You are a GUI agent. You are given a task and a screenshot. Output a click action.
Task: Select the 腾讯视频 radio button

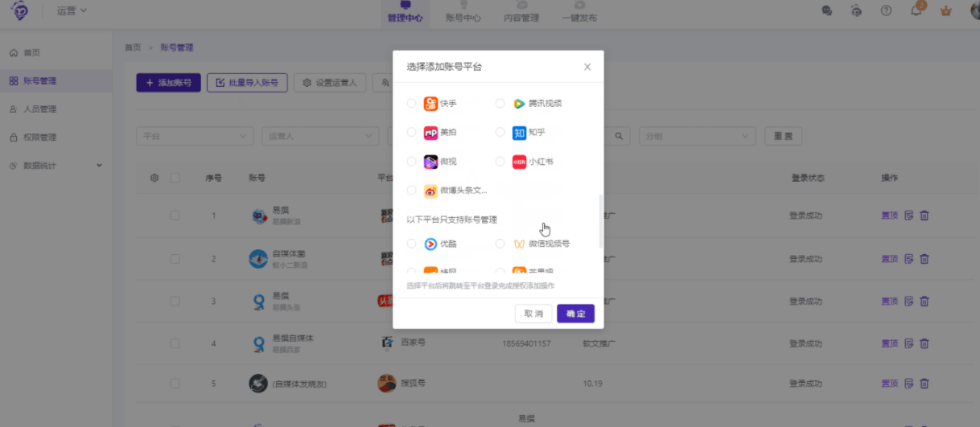coord(500,103)
